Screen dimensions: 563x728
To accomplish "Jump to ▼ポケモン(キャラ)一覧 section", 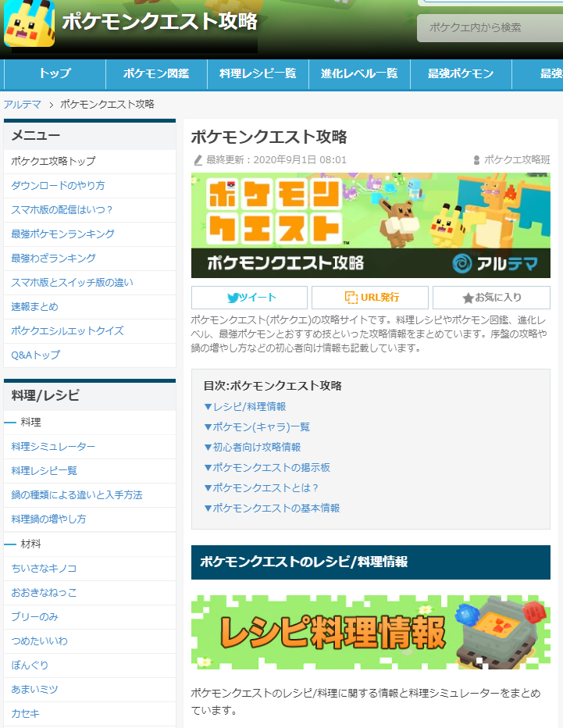I will 257,427.
